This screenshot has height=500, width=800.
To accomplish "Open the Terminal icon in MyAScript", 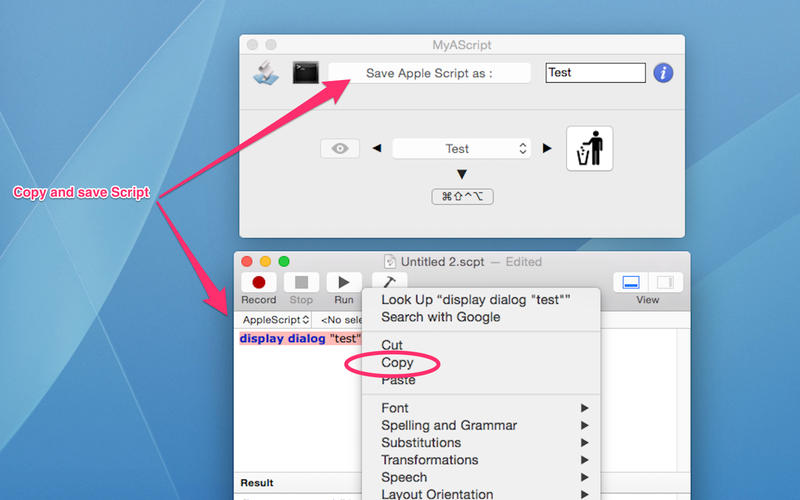I will pos(306,72).
